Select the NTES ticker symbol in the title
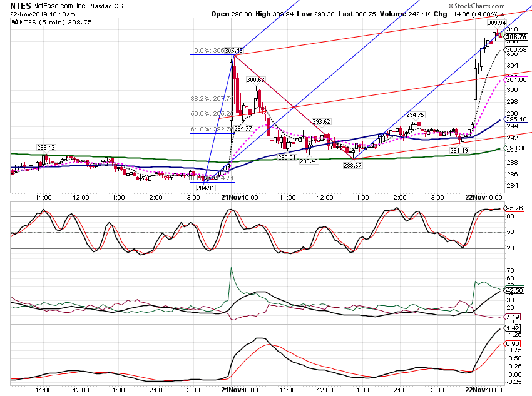This screenshot has height=396, width=532. coord(21,6)
